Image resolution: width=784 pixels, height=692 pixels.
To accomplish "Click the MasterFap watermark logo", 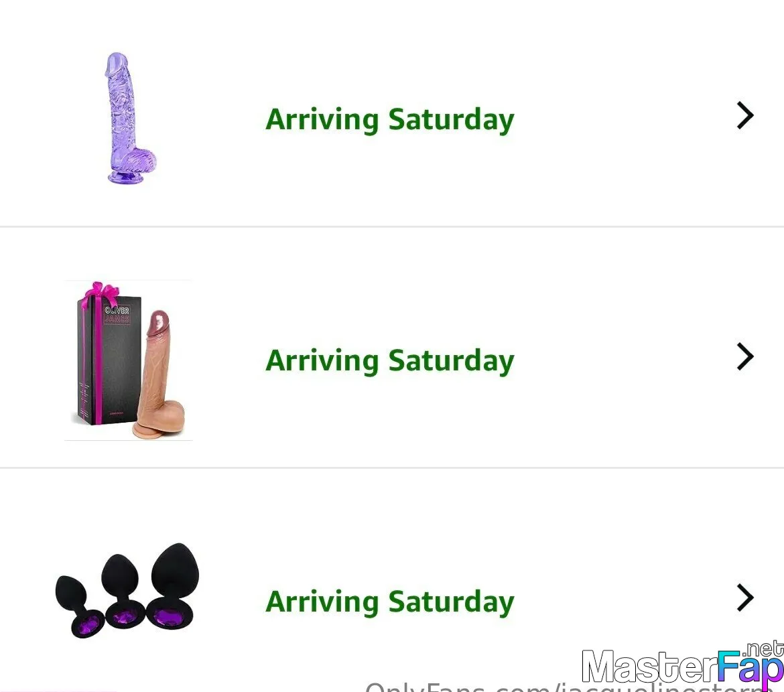I will [683, 667].
